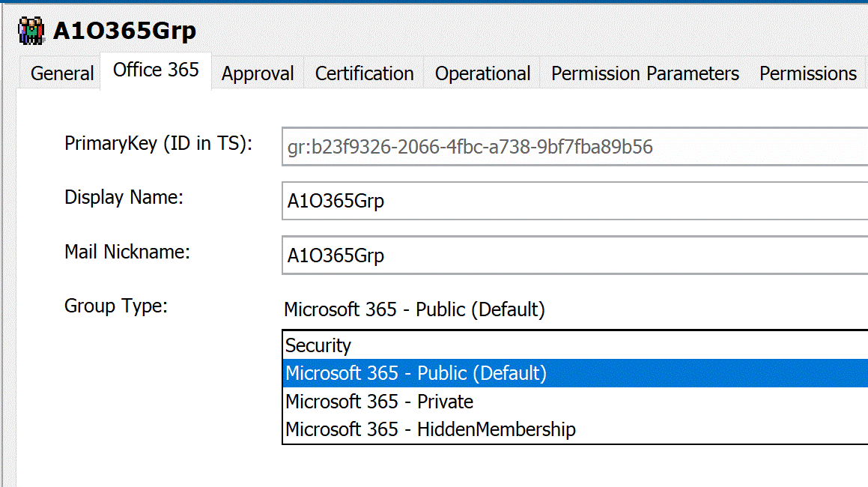Screen dimensions: 868x487
Task: Click the group members icon beside A1O365Grp
Action: (x=30, y=30)
